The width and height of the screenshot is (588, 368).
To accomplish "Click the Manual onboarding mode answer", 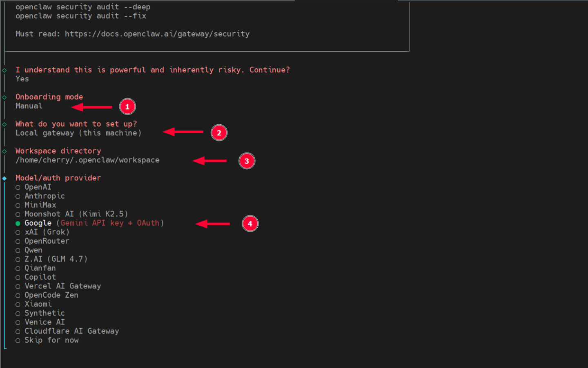I will pos(29,105).
